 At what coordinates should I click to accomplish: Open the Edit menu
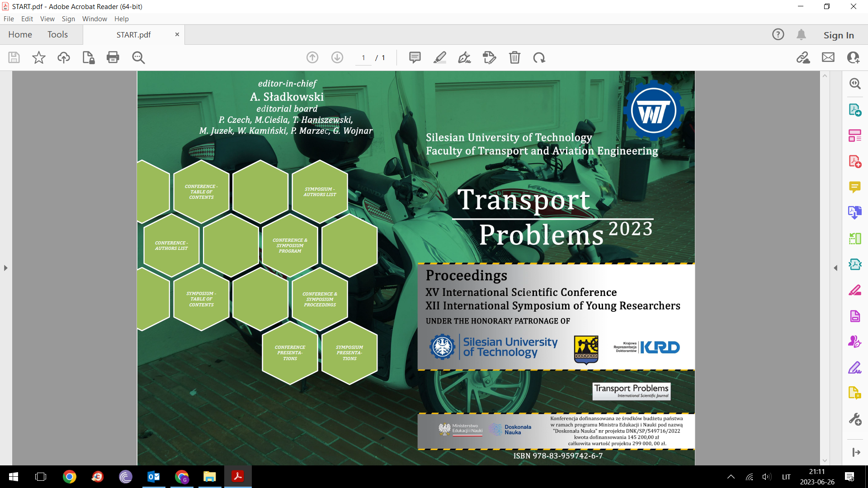27,19
